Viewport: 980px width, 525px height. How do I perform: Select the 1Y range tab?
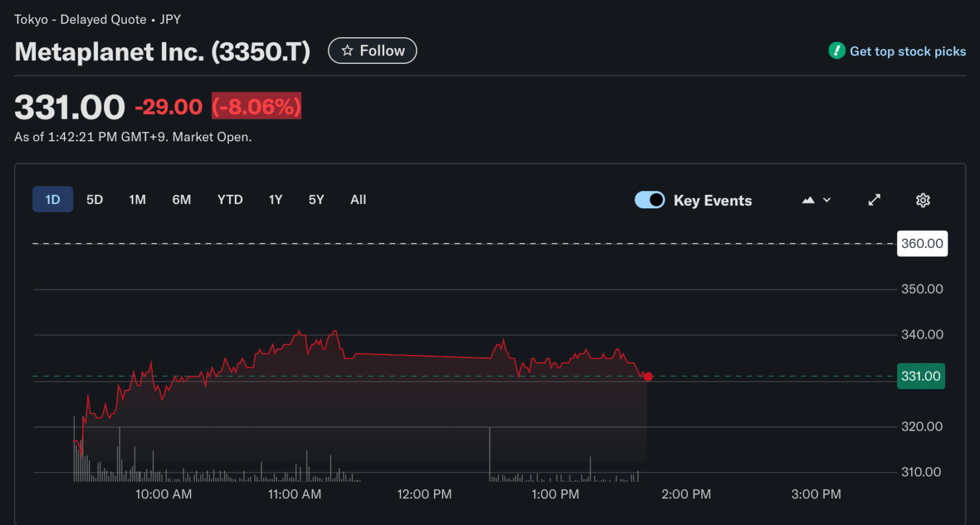point(276,199)
